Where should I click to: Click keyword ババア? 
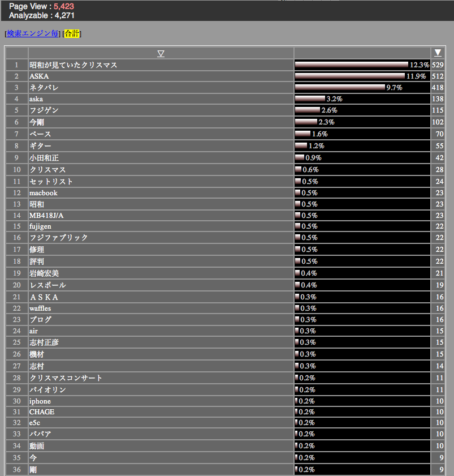(x=40, y=434)
